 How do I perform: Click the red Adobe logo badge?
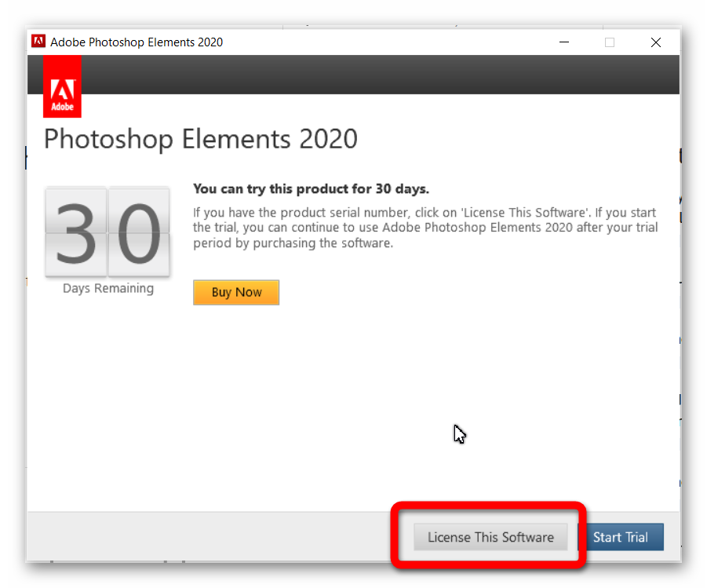click(x=62, y=86)
